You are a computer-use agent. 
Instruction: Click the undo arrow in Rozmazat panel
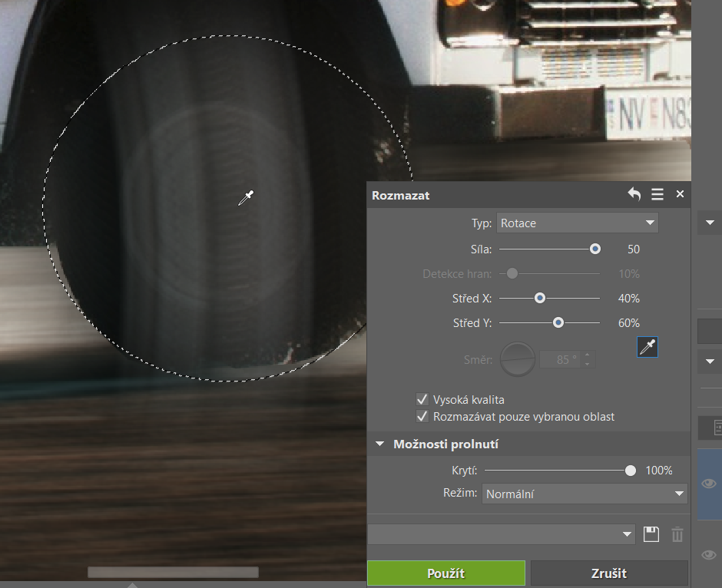(x=634, y=195)
